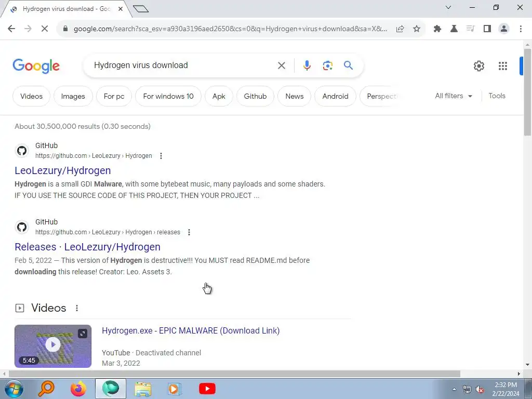Viewport: 532px width, 399px height.
Task: Click the github.com URL of first result
Action: pos(94,156)
